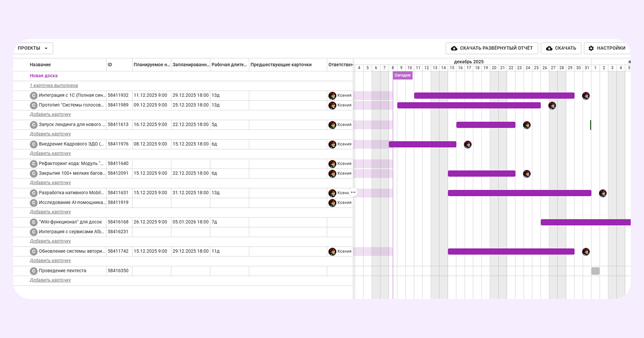644x338 pixels.
Task: Click the cloud icon on the СКАЧАТЬ button
Action: pos(549,48)
